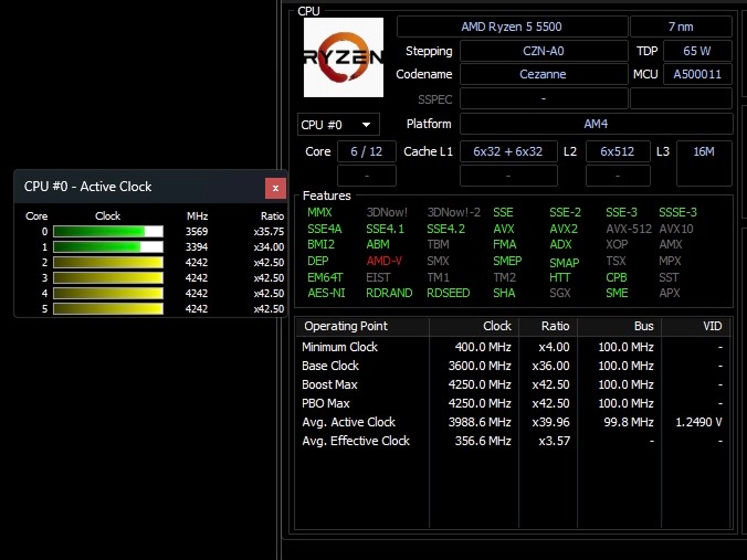
Task: Click the AM4 platform field
Action: click(596, 124)
